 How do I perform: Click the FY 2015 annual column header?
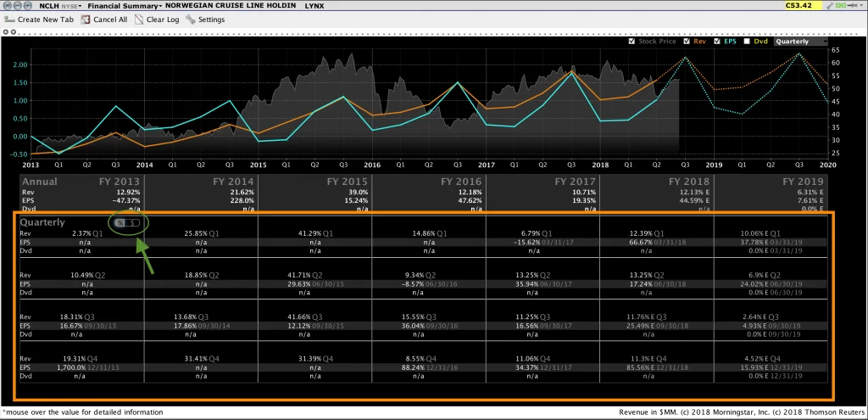[347, 182]
